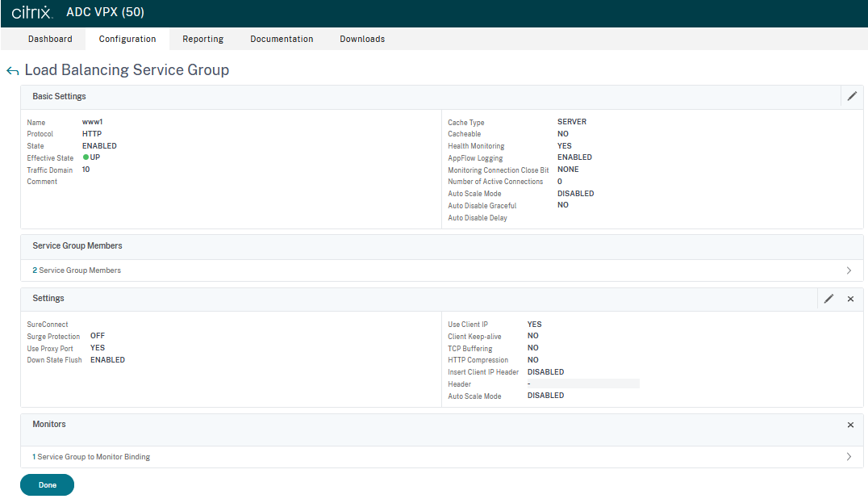Remove the Monitors section using X
Screen dimensions: 868x503
click(850, 425)
